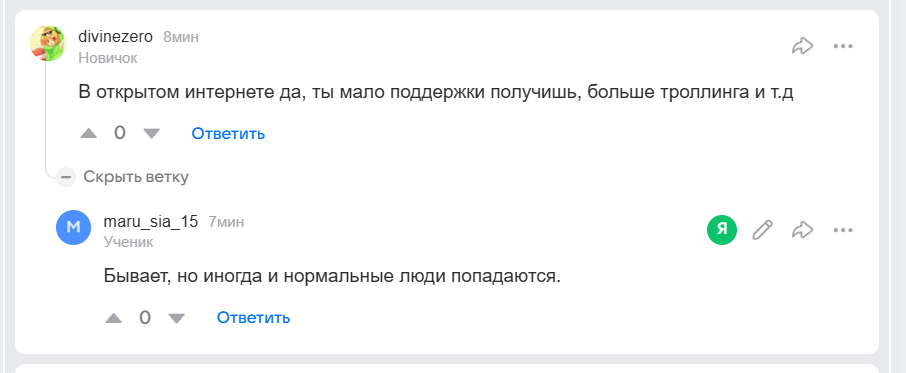Click the green Я badge
The height and width of the screenshot is (373, 906).
[x=722, y=229]
